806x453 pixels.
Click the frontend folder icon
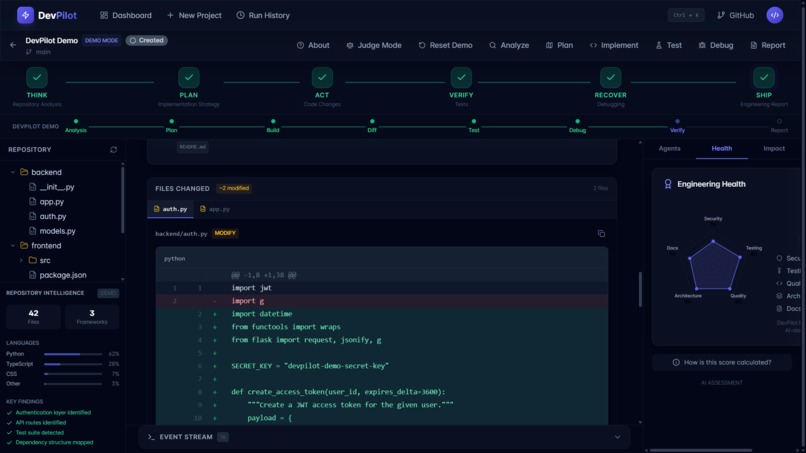tap(24, 245)
